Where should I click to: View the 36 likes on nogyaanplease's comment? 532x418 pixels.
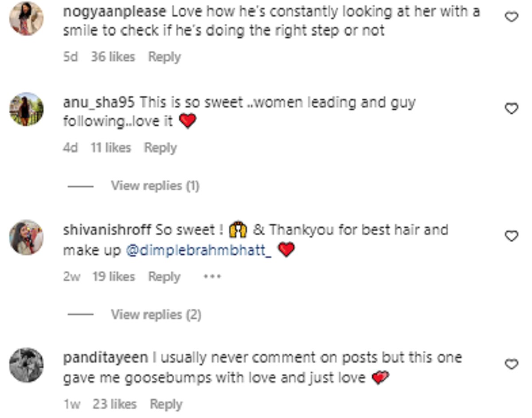(x=113, y=57)
